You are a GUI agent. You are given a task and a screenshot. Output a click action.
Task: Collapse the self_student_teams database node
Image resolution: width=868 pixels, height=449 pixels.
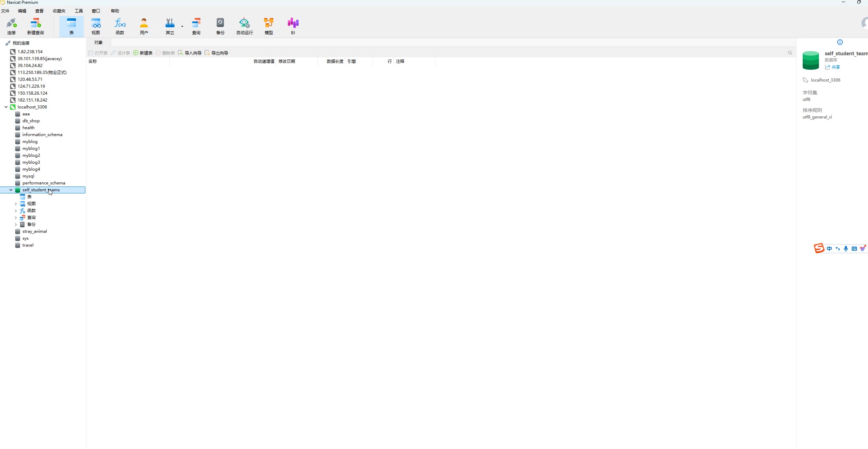click(11, 190)
